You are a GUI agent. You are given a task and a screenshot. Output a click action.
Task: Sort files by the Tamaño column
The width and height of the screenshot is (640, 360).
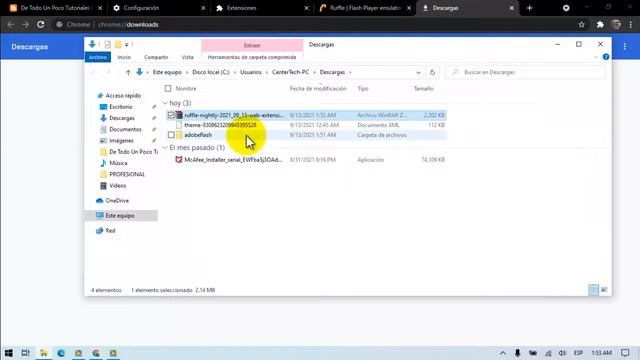[x=423, y=88]
